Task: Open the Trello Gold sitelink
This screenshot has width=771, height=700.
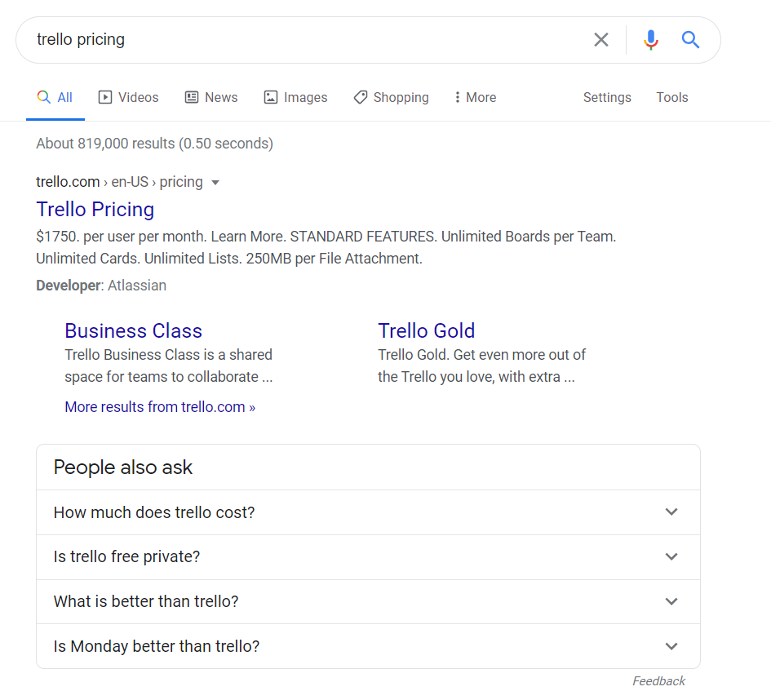Action: 426,330
